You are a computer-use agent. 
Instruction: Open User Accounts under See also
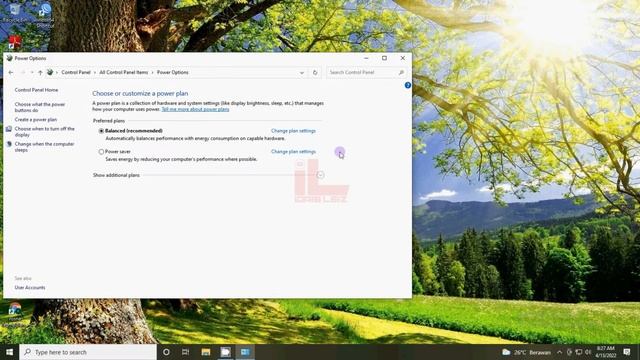pos(30,288)
